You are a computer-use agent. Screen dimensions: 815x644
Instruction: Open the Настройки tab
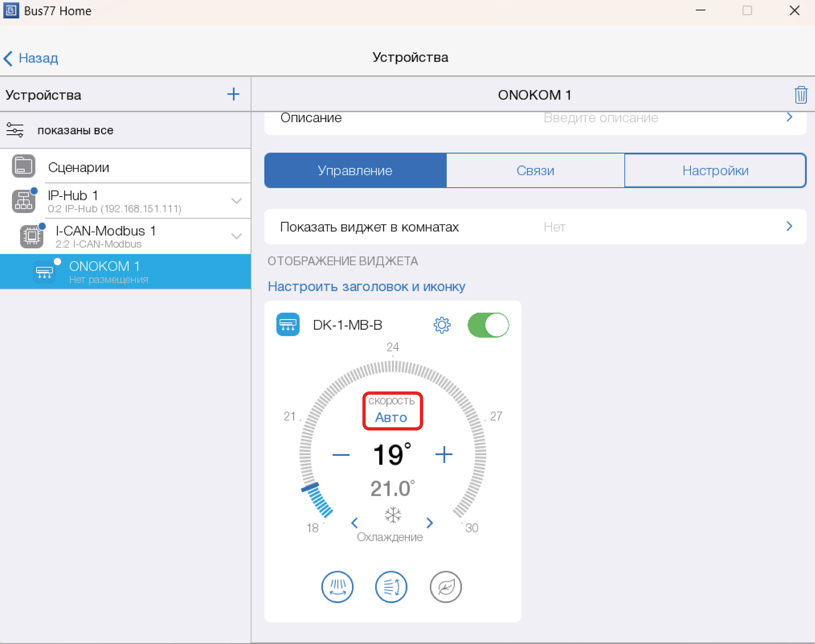[x=715, y=171]
